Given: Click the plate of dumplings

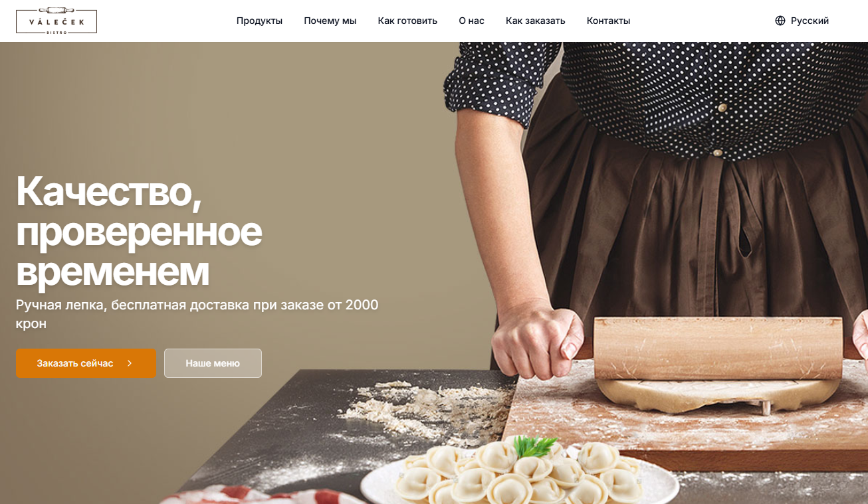Looking at the screenshot, I should coord(520,475).
